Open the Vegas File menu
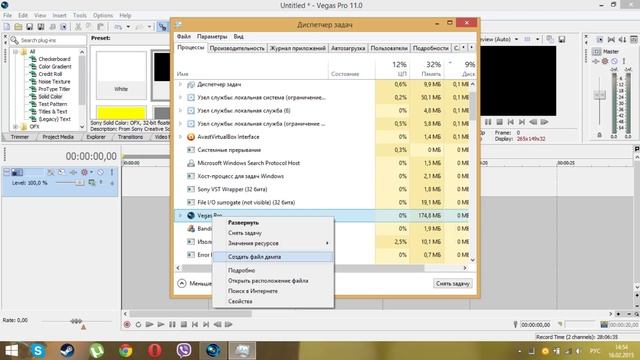The image size is (640, 360). [7, 15]
